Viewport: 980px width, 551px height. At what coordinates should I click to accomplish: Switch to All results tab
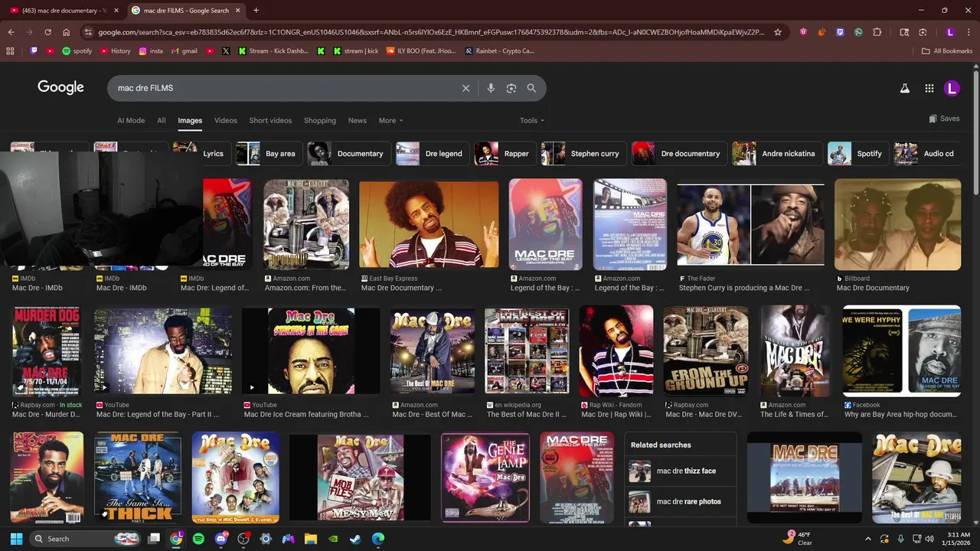coord(162,120)
